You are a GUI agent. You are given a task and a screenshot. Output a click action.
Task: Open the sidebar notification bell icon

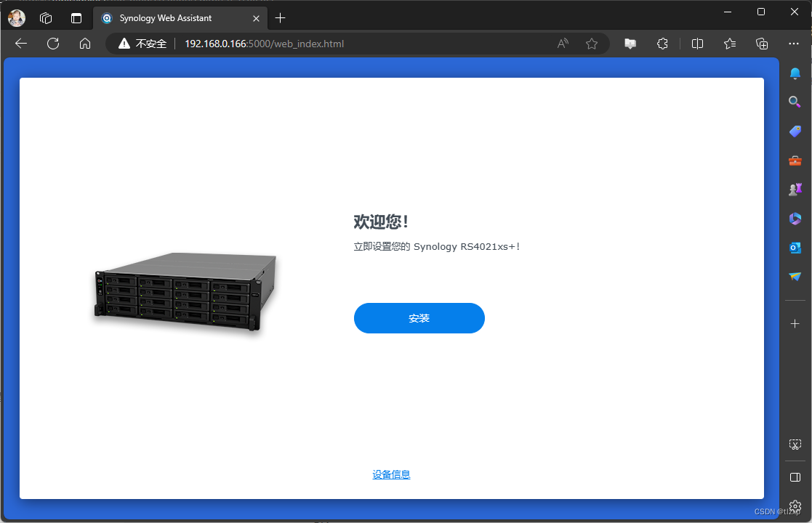coord(795,73)
